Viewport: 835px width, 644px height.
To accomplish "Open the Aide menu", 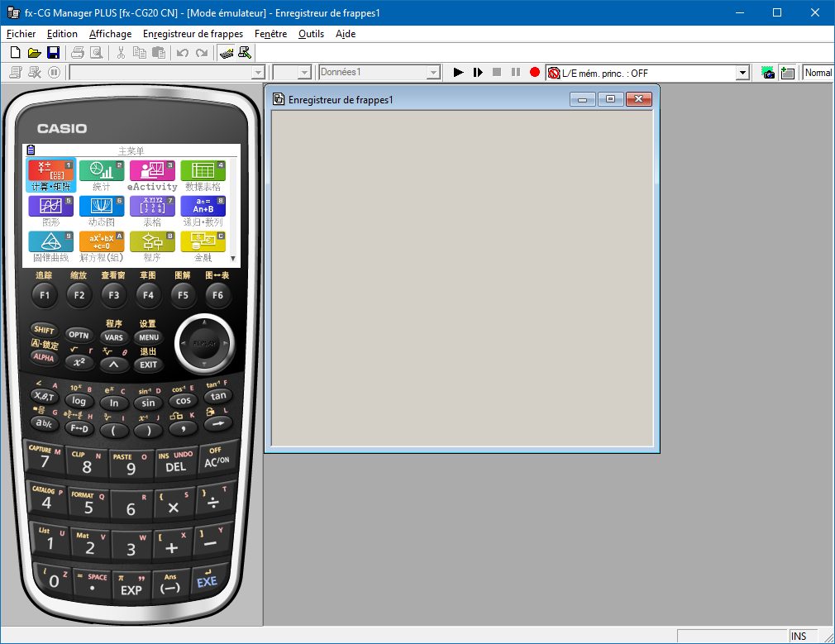I will pyautogui.click(x=346, y=34).
